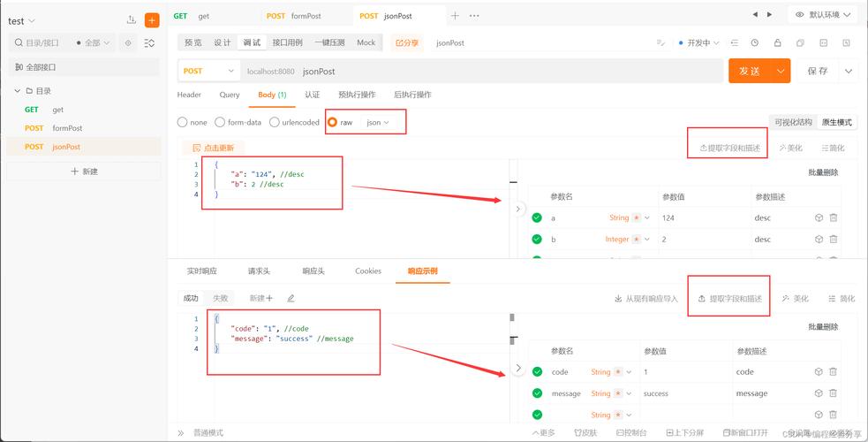Screen dimensions: 868x442
Task: Click the cube icon in row a
Action: coord(819,217)
